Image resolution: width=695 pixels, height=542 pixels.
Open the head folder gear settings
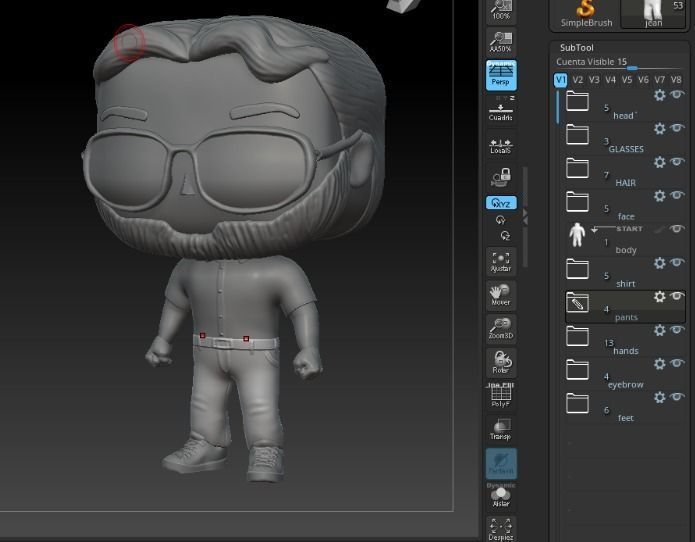click(x=660, y=95)
